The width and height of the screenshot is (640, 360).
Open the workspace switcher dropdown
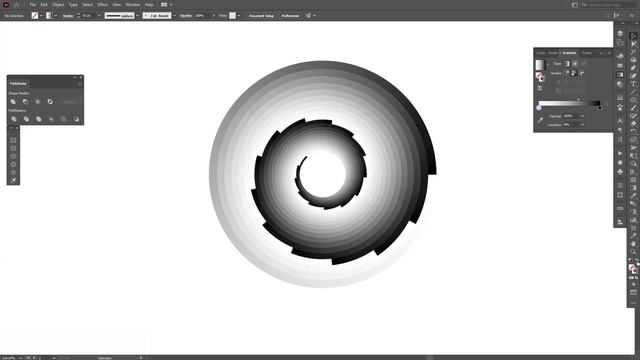coord(167,4)
